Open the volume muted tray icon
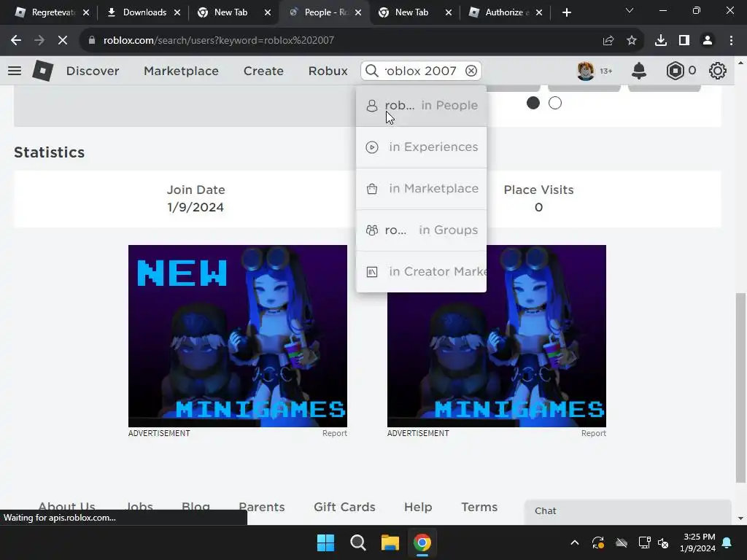This screenshot has width=747, height=560. click(663, 542)
